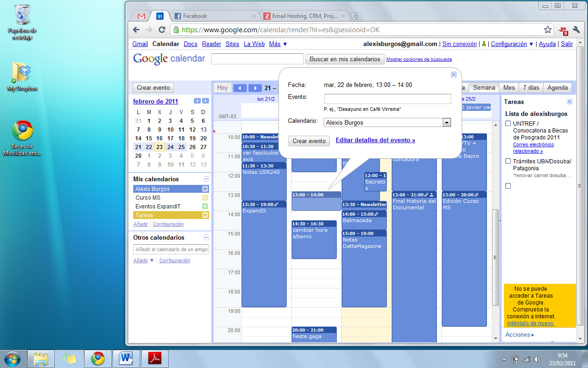
Task: Click the calendar vertical scrollbar
Action: click(495, 258)
